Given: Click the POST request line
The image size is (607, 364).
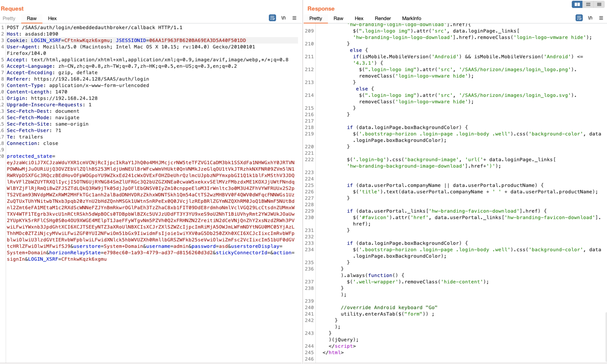Looking at the screenshot, I should pos(94,27).
